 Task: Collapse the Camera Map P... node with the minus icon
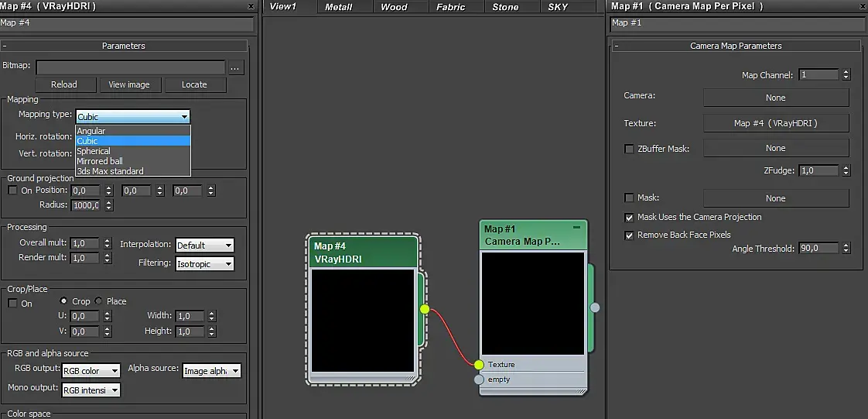577,227
